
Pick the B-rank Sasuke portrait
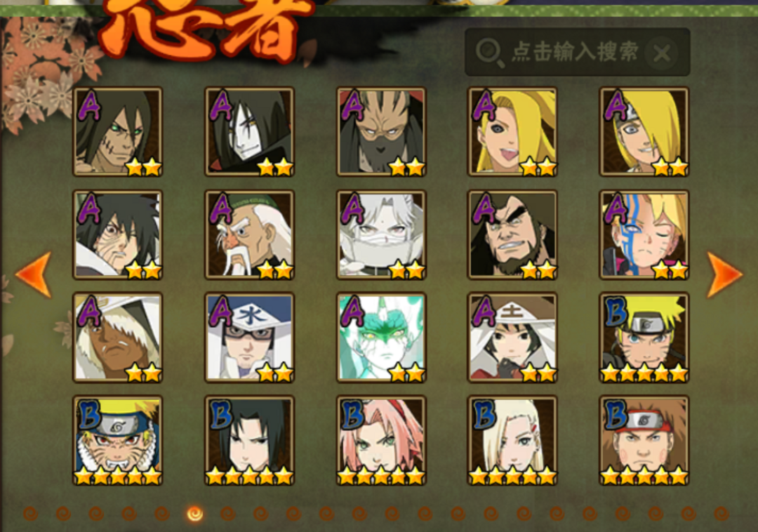point(249,440)
